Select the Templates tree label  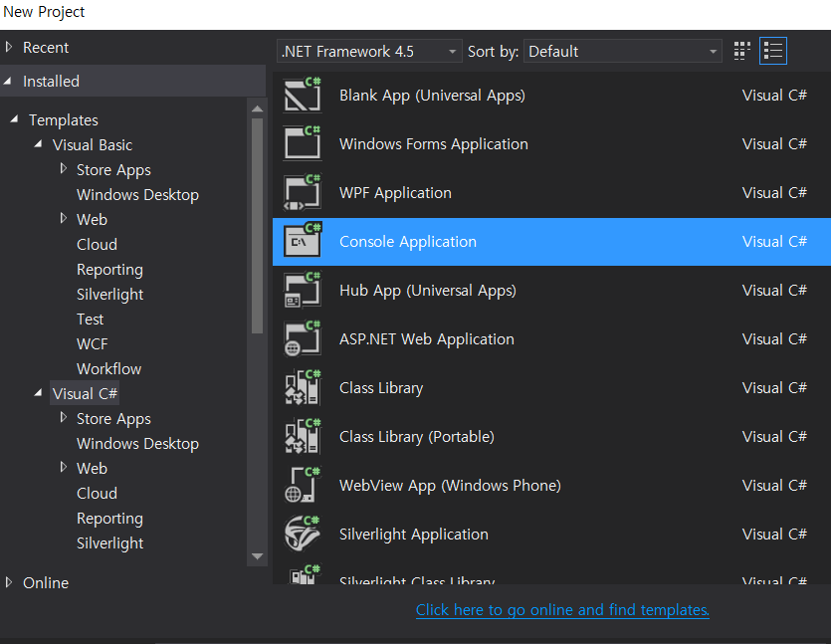pos(64,119)
